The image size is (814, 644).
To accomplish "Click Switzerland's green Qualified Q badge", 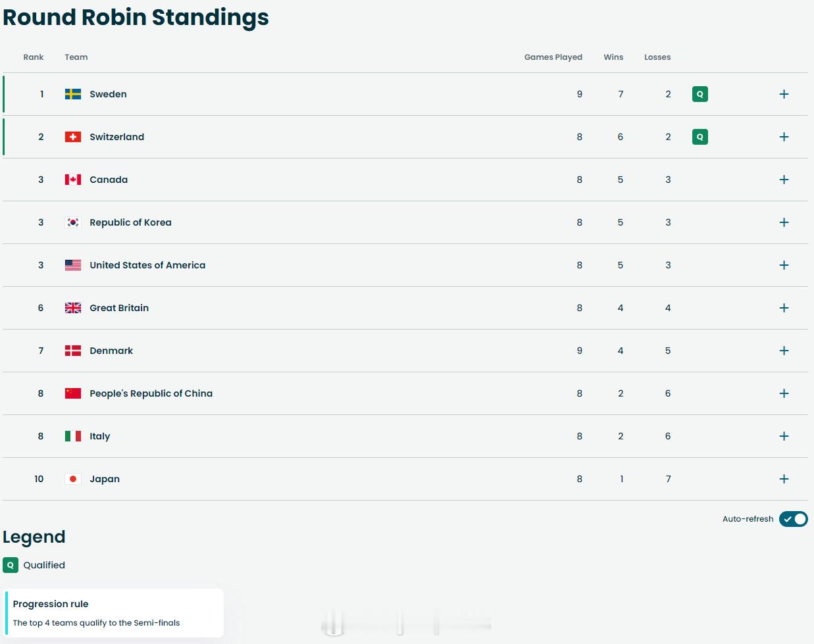I will pos(700,137).
